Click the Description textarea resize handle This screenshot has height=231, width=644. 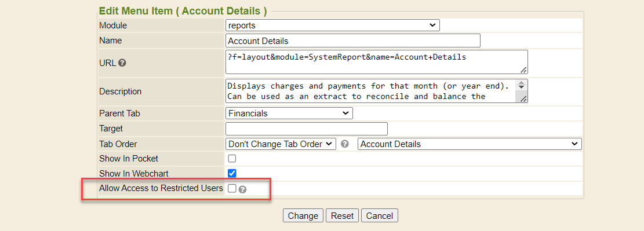(x=523, y=99)
